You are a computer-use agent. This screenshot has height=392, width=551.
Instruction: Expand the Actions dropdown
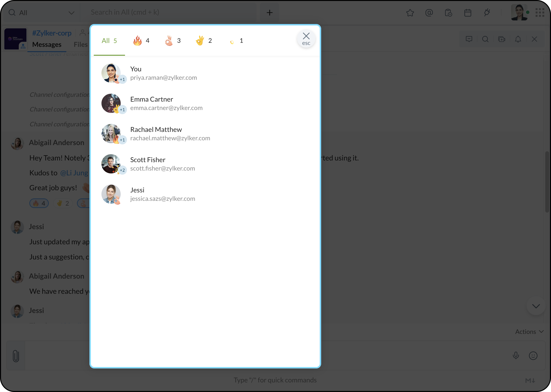[529, 332]
